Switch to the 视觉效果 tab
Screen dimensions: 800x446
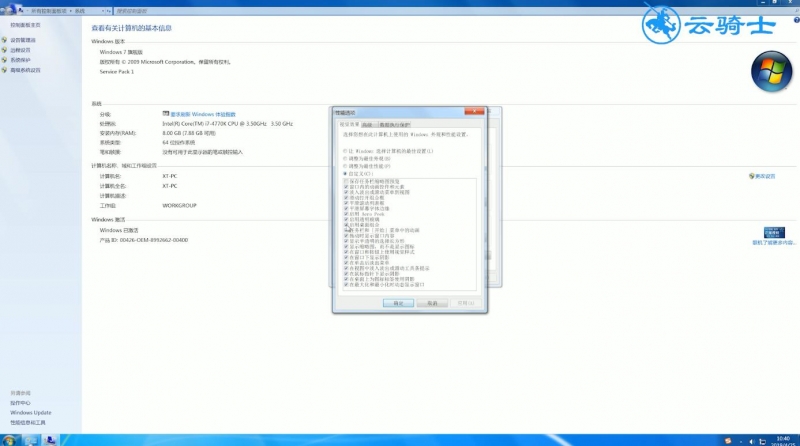click(349, 125)
